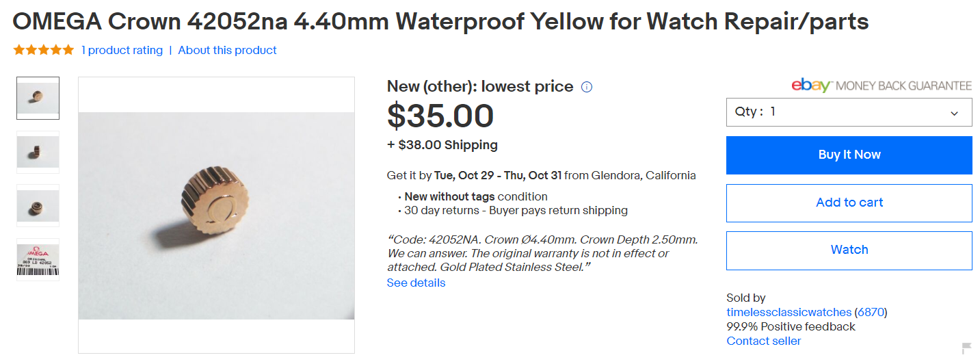This screenshot has height=364, width=980.
Task: Visit seller timelessclassicwatches profile
Action: click(789, 312)
